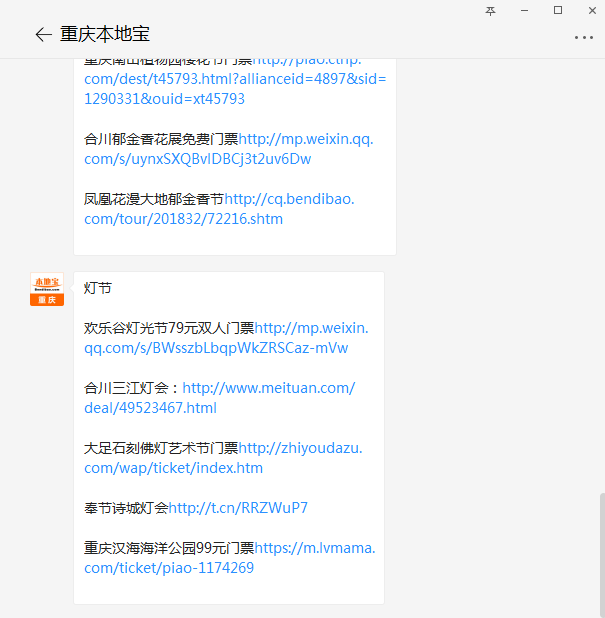Click the 奉节诗城灯会 text
This screenshot has width=605, height=618.
(x=126, y=508)
